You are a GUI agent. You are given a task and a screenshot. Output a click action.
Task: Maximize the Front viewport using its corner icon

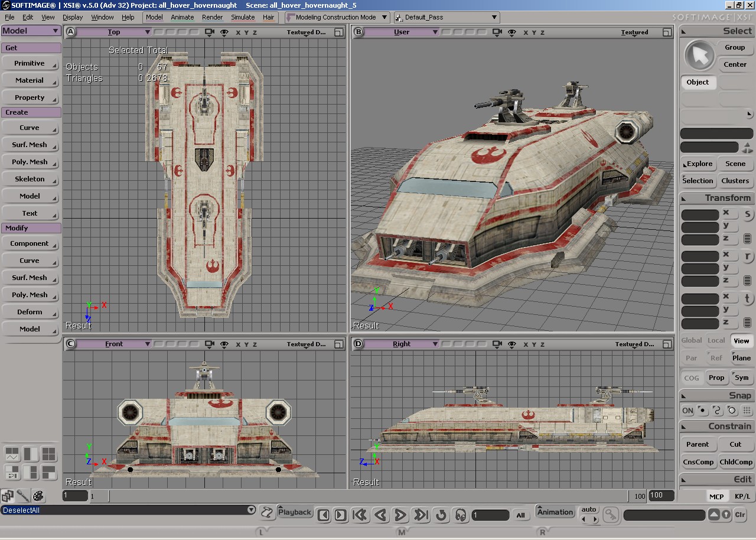[x=339, y=344]
